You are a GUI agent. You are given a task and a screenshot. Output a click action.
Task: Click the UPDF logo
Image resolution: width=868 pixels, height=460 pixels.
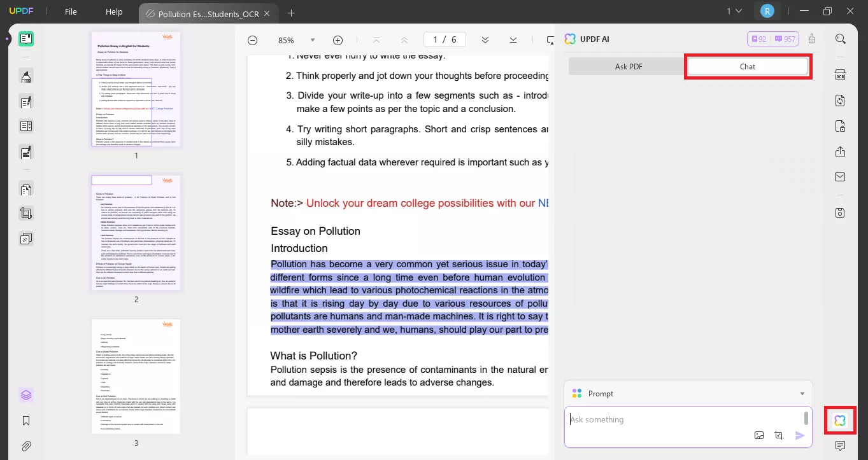coord(20,11)
